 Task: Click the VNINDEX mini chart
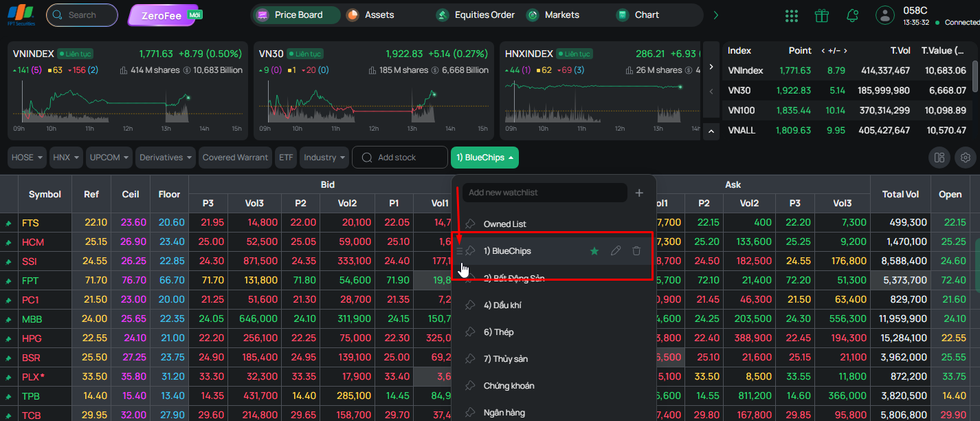pyautogui.click(x=127, y=103)
